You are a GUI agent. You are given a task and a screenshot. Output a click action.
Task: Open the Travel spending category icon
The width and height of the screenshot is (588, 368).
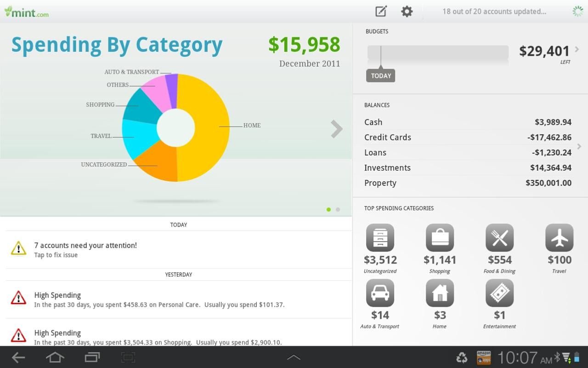559,237
